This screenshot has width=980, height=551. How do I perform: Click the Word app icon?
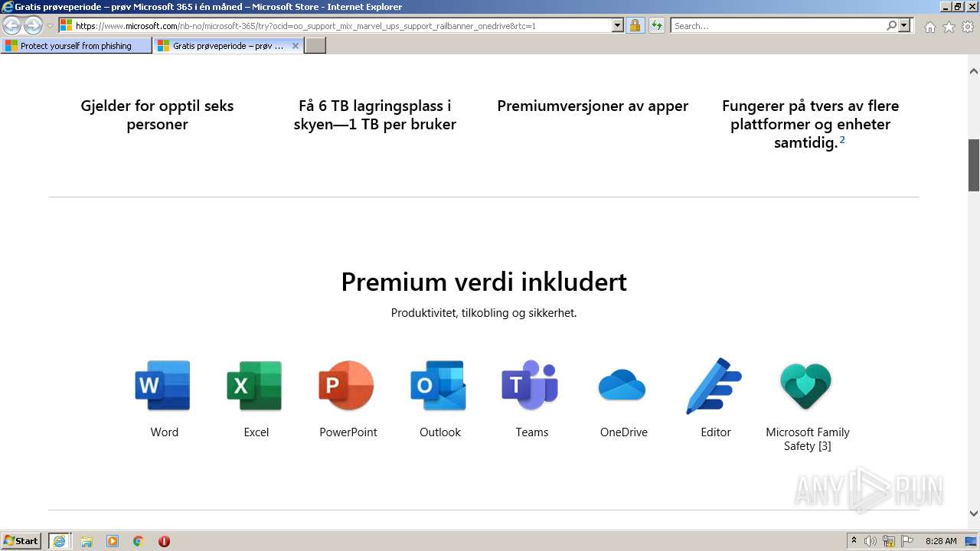pyautogui.click(x=164, y=386)
